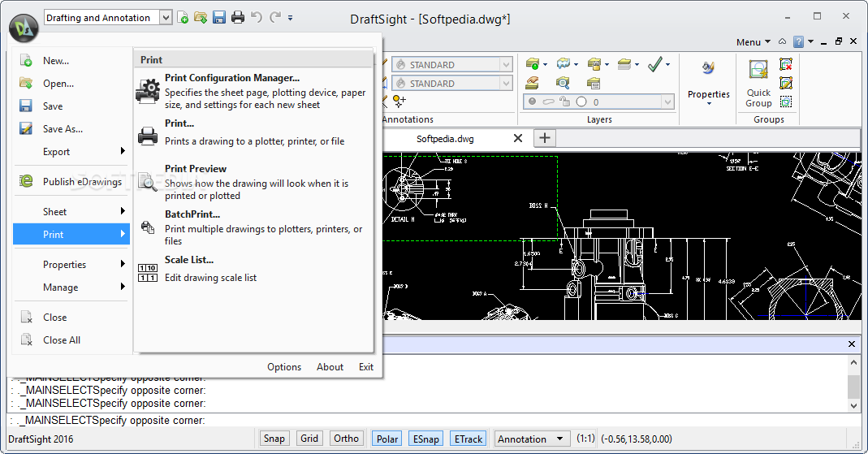Click the Open folder quick-access icon
Screen dimensions: 868x454
[201, 18]
